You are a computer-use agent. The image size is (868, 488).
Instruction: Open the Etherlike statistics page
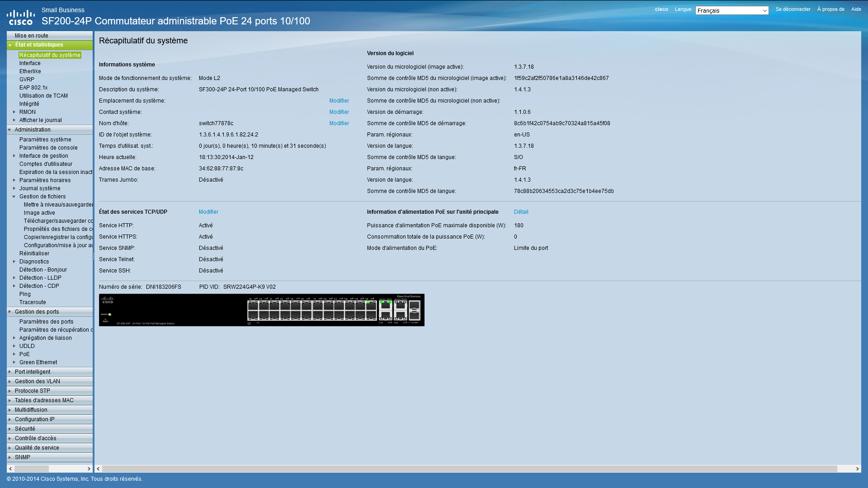point(30,71)
